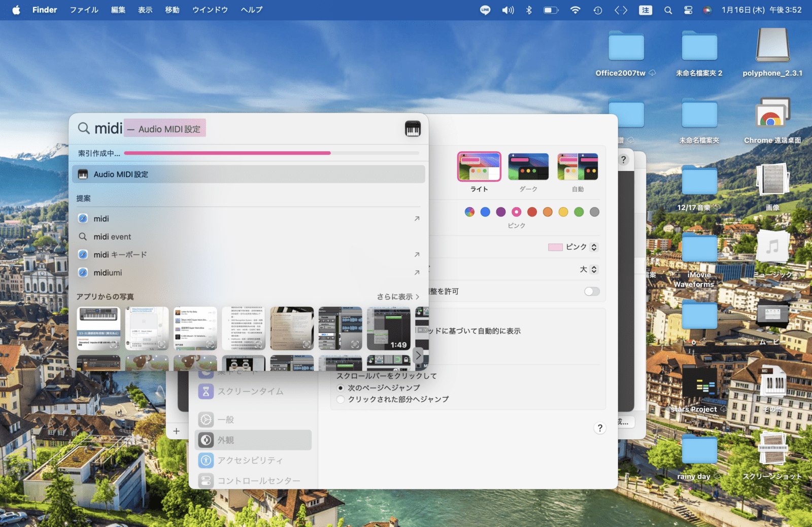This screenshot has height=527, width=812.
Task: Open the ファイル menu
Action: [84, 10]
